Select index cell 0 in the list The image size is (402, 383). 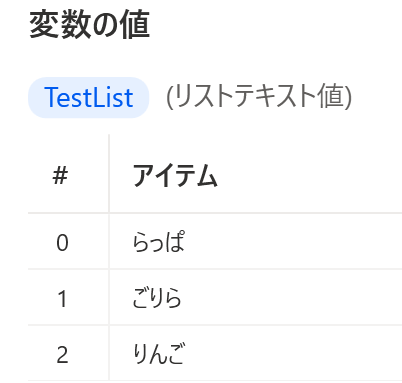(x=62, y=243)
